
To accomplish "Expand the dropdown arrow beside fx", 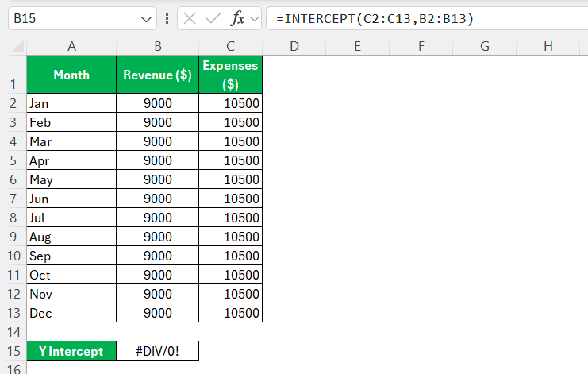I will [x=255, y=18].
